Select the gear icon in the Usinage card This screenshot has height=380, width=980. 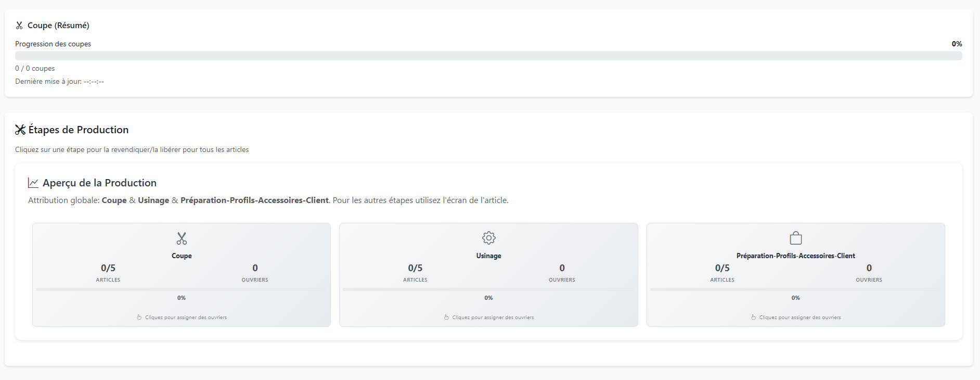[x=488, y=238]
